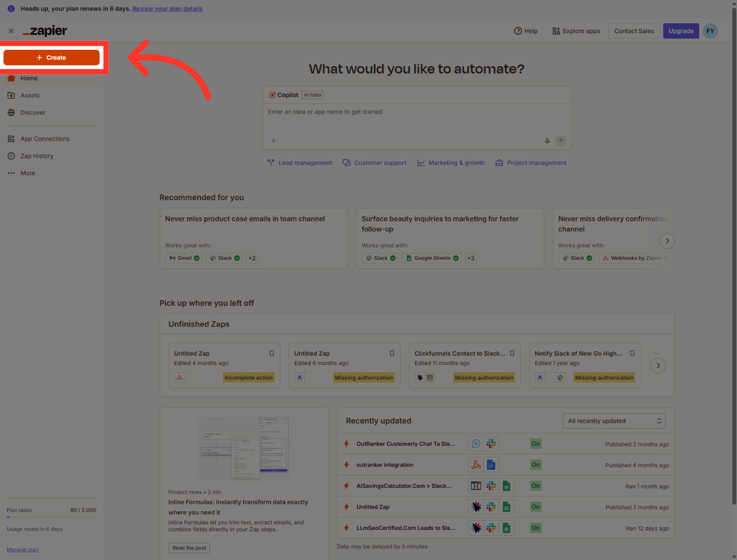
Task: Click the Contact Sales button
Action: 634,31
